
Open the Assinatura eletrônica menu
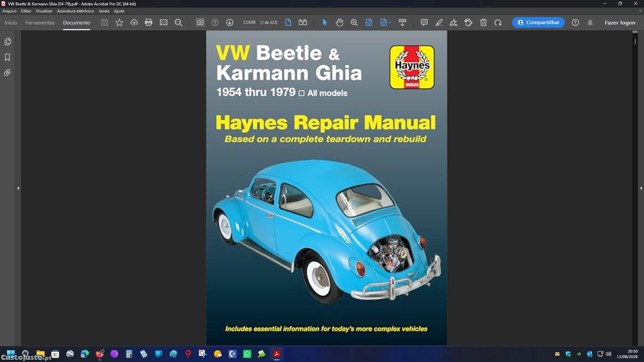pyautogui.click(x=75, y=11)
